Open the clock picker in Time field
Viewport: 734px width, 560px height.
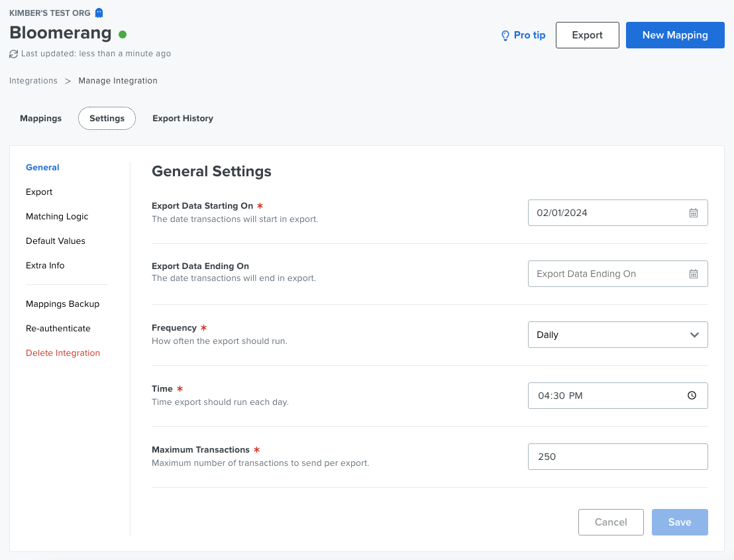[692, 396]
